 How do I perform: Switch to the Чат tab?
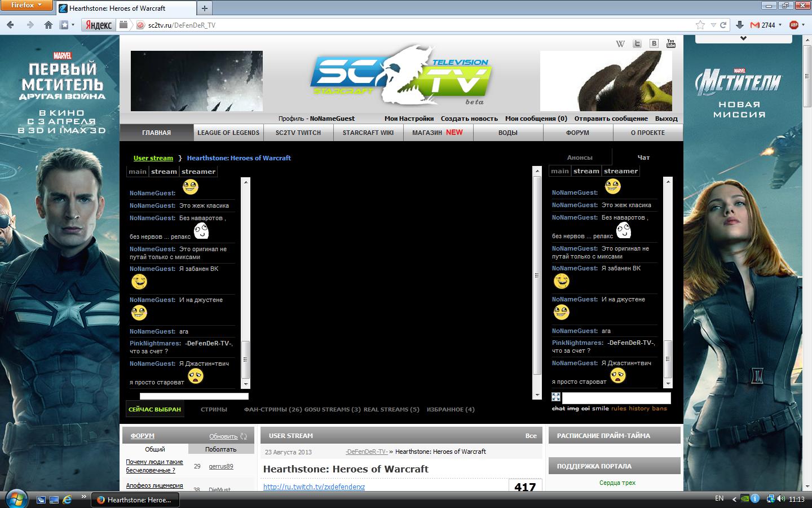(x=643, y=157)
